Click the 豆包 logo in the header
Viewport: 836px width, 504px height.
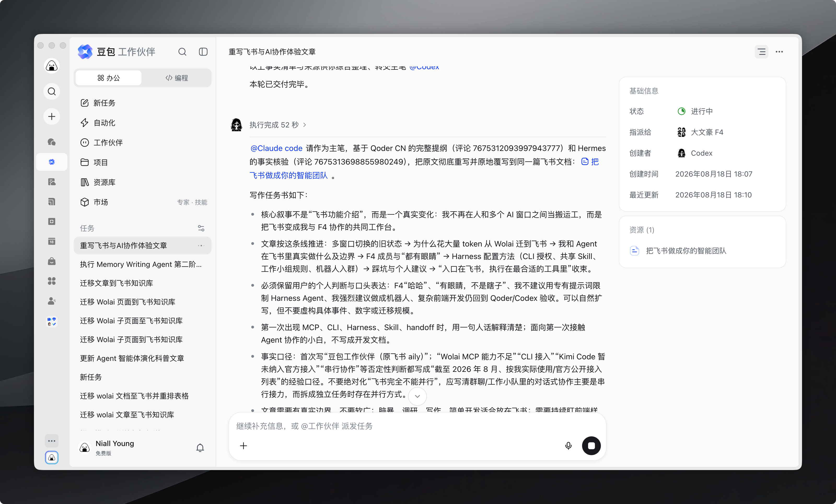tap(85, 51)
